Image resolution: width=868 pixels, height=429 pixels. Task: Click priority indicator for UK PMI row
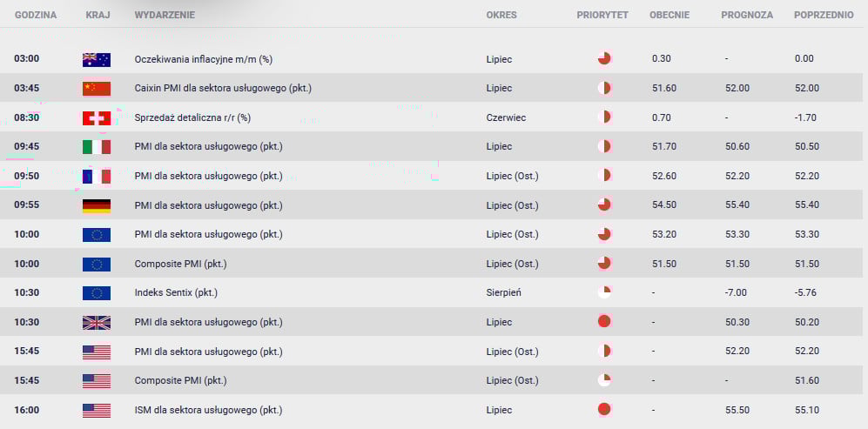click(604, 322)
